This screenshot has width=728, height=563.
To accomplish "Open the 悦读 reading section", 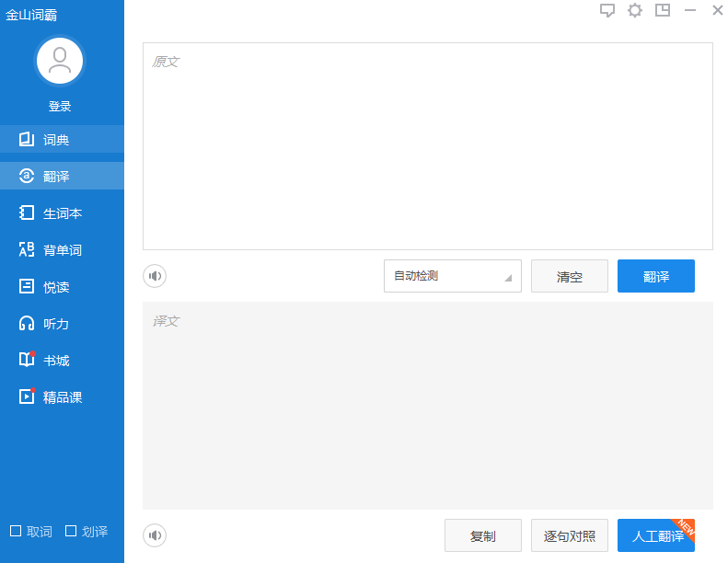I will pos(57,287).
